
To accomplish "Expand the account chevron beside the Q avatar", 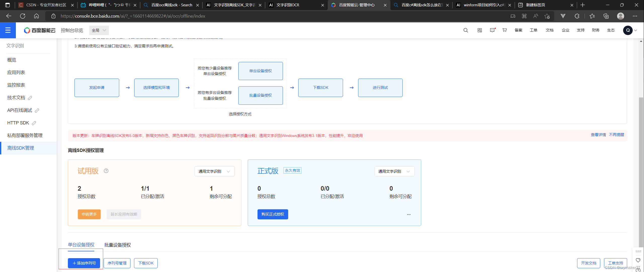I will tap(636, 30).
